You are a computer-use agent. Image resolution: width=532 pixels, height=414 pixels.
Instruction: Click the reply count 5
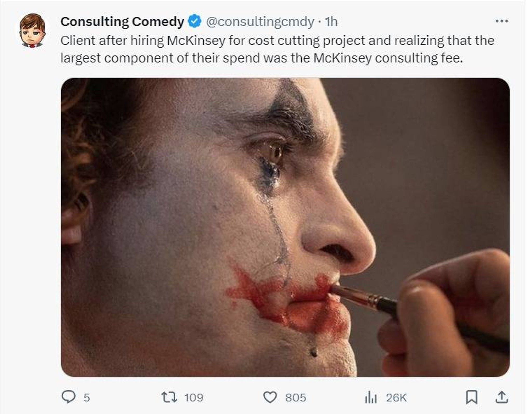click(87, 398)
